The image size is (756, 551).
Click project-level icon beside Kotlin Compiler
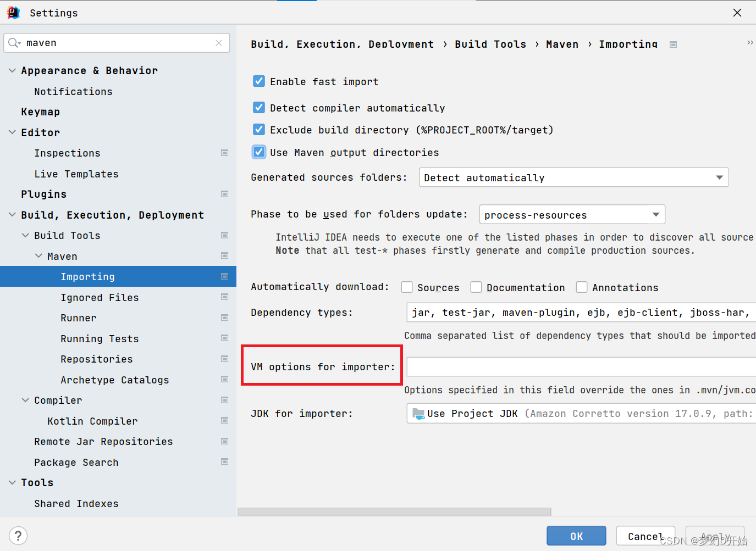click(x=224, y=420)
